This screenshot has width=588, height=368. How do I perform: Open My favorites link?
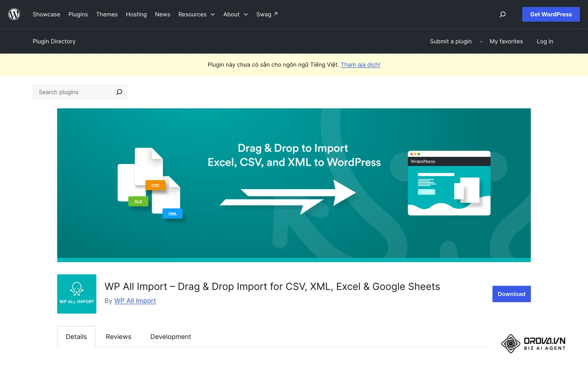point(506,41)
